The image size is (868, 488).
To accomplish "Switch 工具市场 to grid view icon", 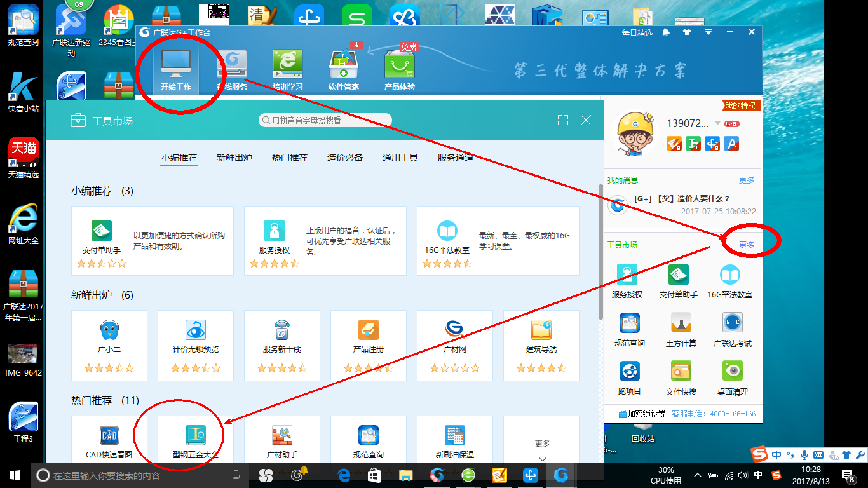I will click(562, 120).
